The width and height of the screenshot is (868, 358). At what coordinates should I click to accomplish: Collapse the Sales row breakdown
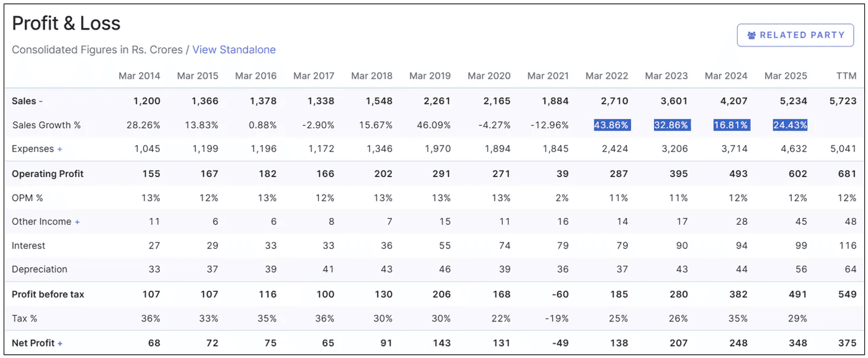pyautogui.click(x=42, y=100)
